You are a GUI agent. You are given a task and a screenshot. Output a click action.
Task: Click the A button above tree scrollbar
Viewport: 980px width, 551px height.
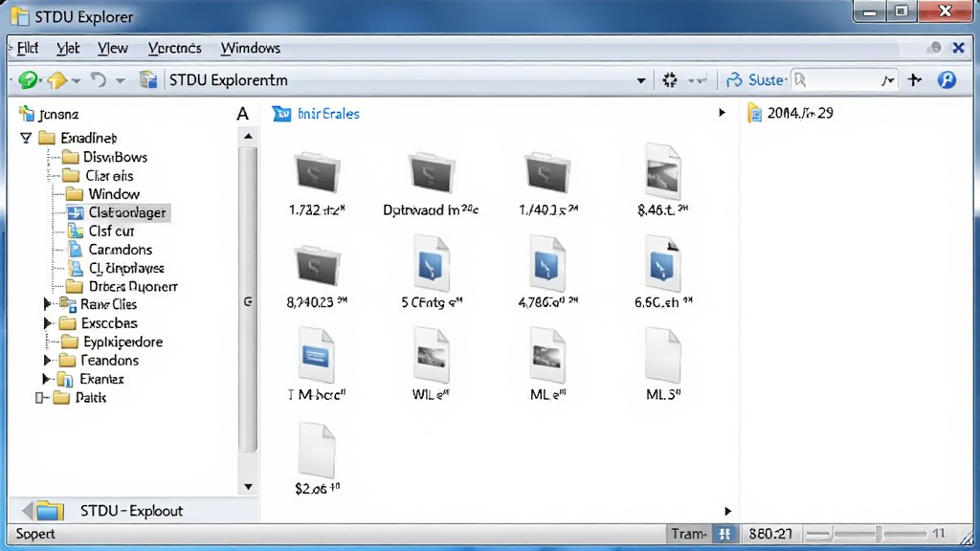click(x=242, y=114)
